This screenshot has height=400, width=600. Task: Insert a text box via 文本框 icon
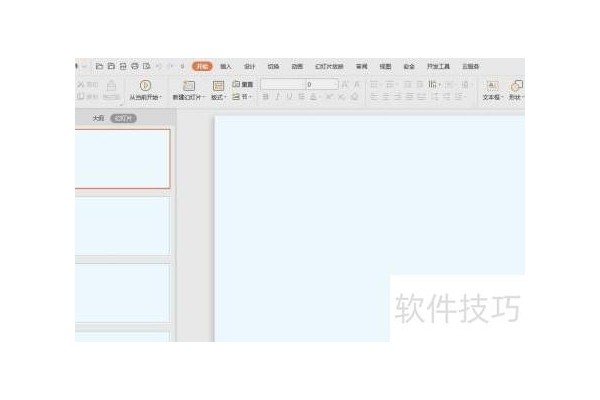[x=492, y=85]
